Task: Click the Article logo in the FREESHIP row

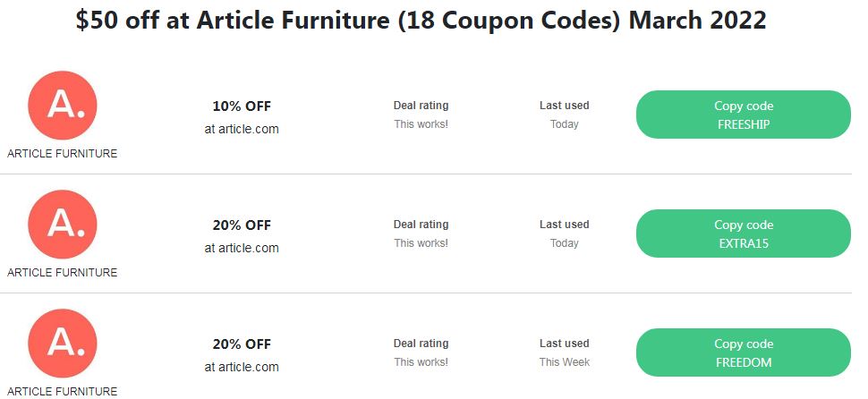Action: click(63, 106)
